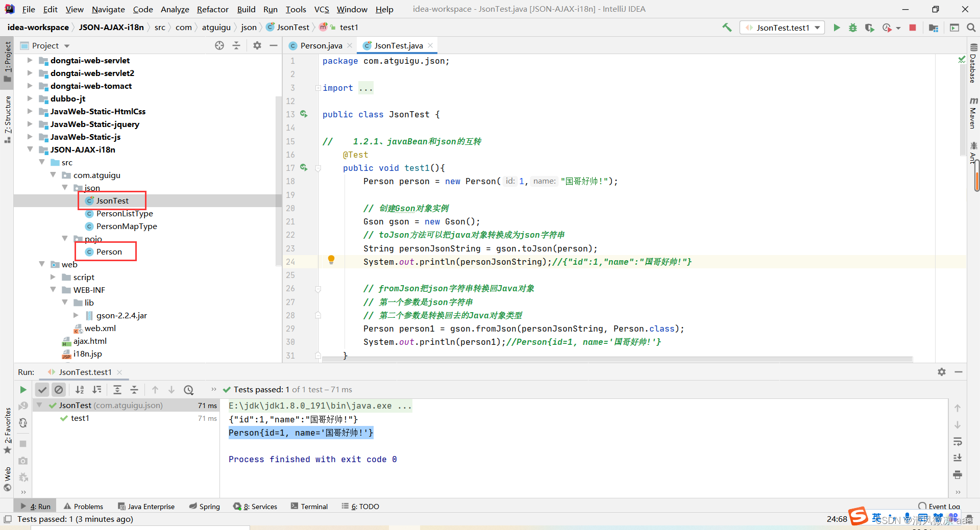
Task: Rerun failed tests icon in Run sidebar
Action: 23,406
